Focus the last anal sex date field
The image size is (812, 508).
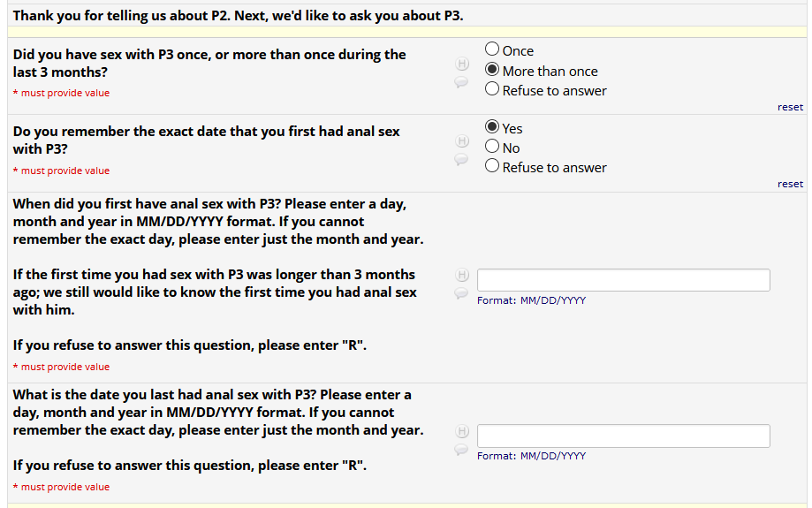click(x=623, y=436)
